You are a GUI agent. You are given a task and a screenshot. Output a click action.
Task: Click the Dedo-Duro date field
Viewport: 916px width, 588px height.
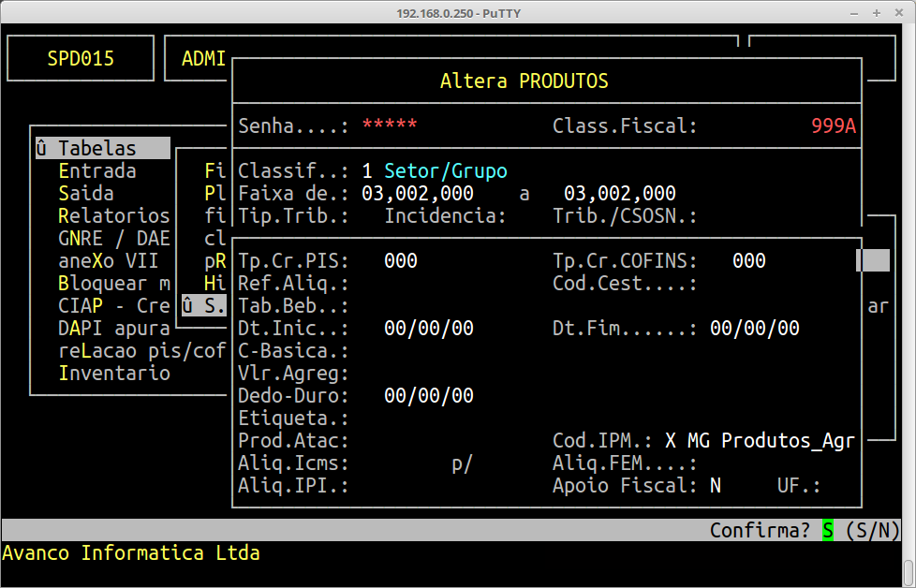(x=429, y=396)
